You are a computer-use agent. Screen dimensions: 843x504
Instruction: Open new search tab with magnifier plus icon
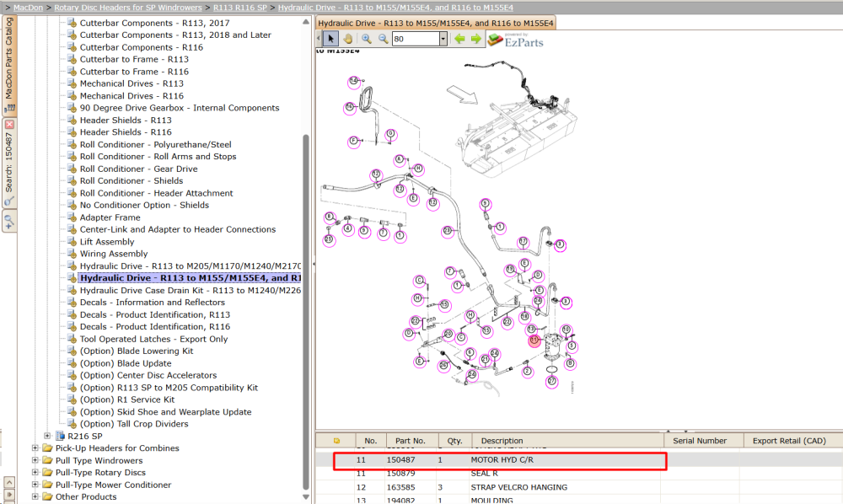[x=9, y=220]
